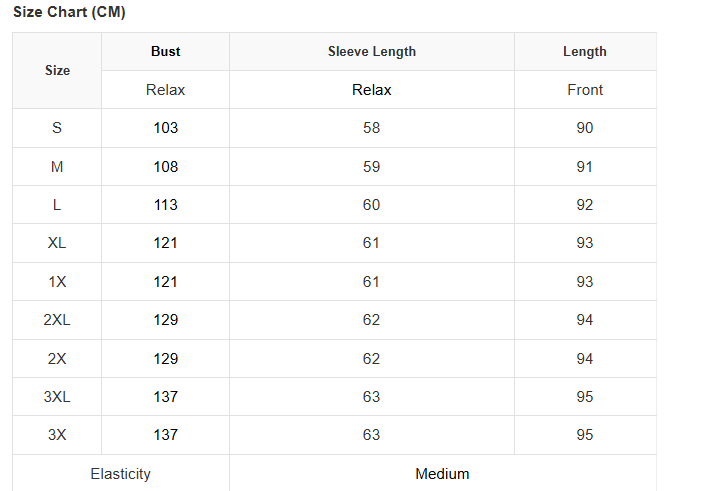Select length value 94 in the 2X row

point(585,359)
